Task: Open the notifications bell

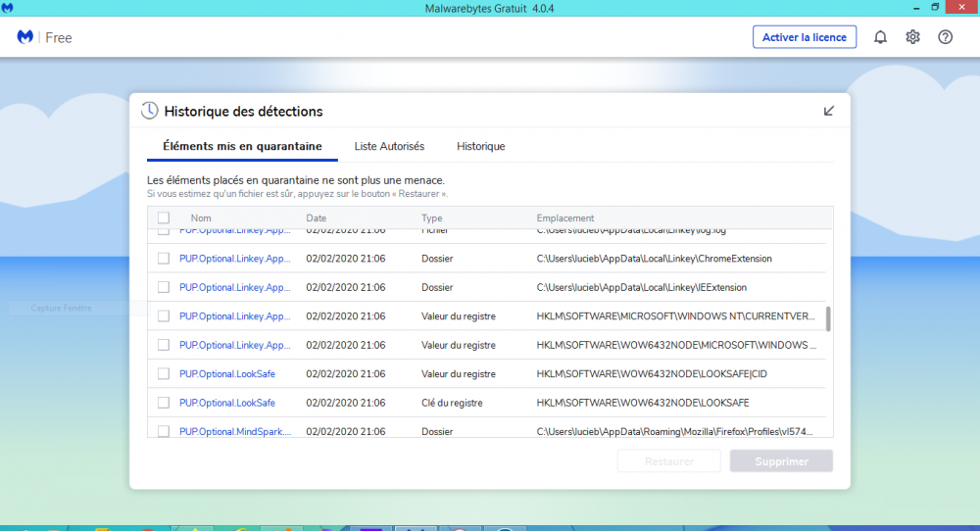Action: 880,37
